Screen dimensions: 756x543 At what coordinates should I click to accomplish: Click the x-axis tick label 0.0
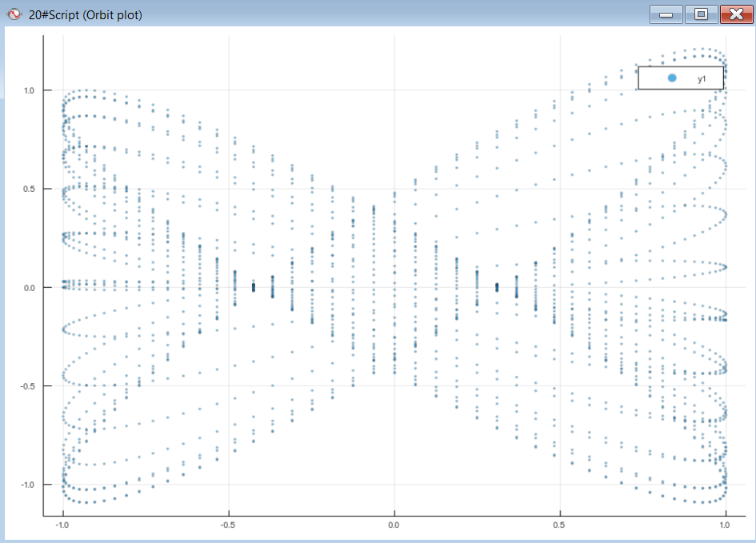point(394,525)
